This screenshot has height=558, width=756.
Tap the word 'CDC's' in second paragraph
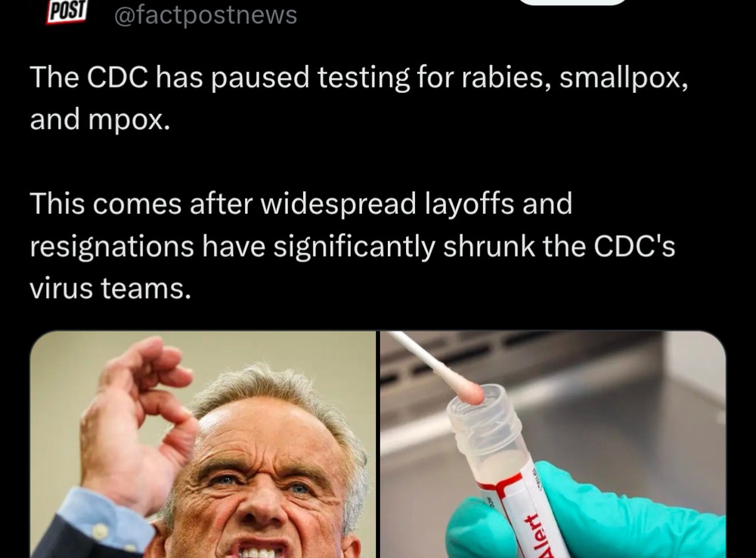[x=634, y=246]
